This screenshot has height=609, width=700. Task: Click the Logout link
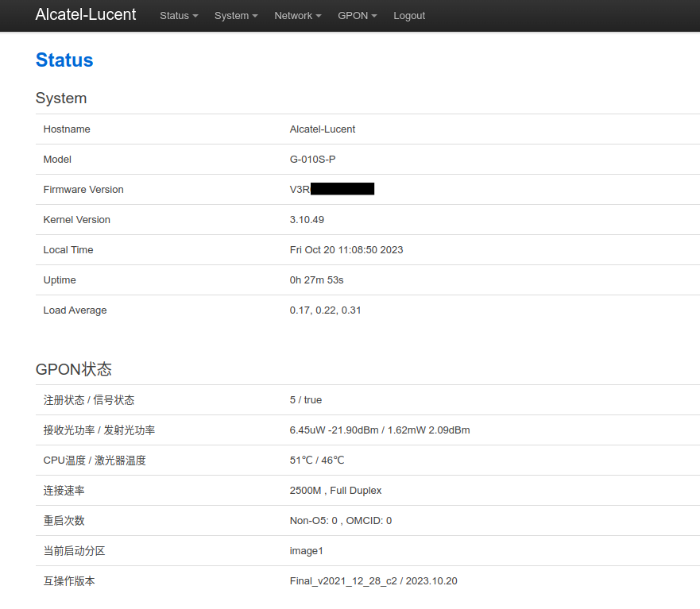click(x=409, y=16)
